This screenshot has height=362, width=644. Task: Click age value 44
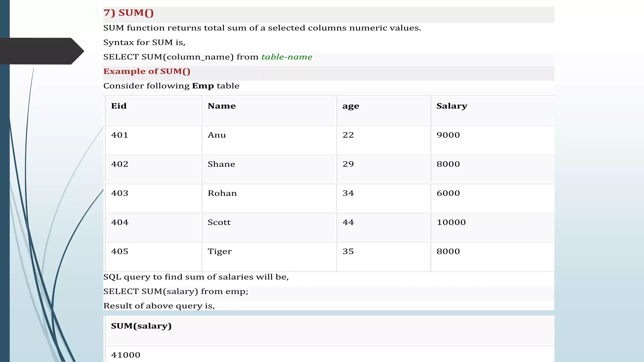348,222
